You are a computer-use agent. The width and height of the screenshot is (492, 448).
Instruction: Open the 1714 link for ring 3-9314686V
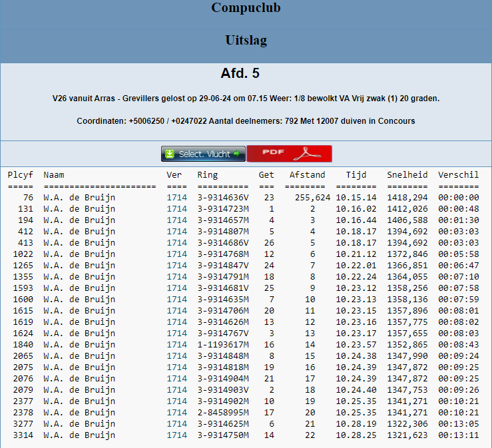[x=176, y=243]
